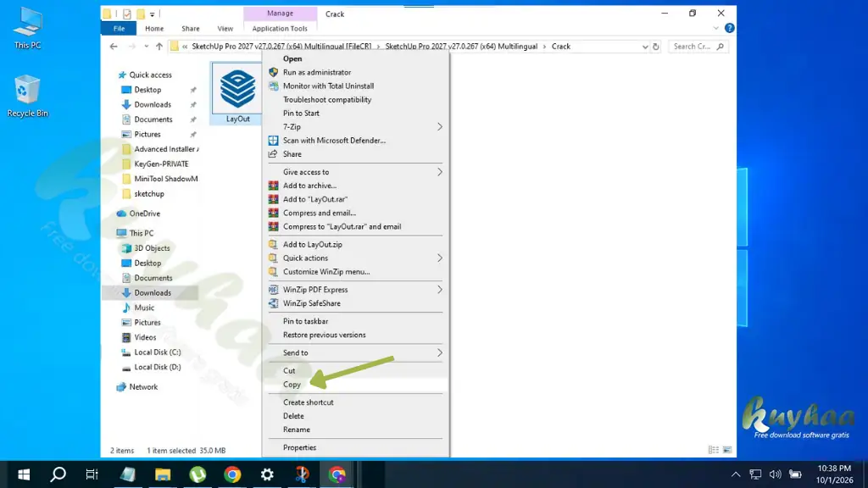Click WinZip PDF Express icon
This screenshot has height=488, width=868.
274,290
